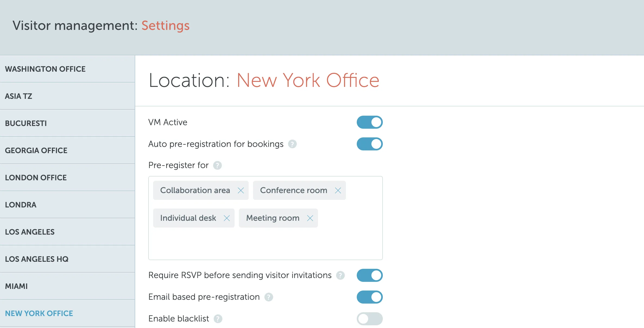The height and width of the screenshot is (328, 644).
Task: Open the Settings page link
Action: [x=166, y=25]
